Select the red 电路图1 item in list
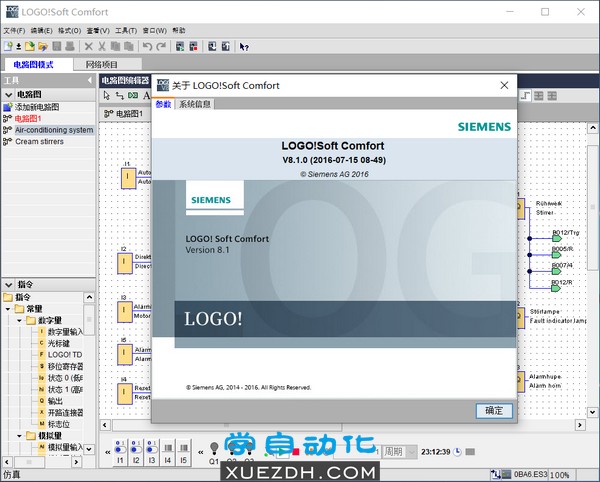The height and width of the screenshot is (482, 600). 28,119
